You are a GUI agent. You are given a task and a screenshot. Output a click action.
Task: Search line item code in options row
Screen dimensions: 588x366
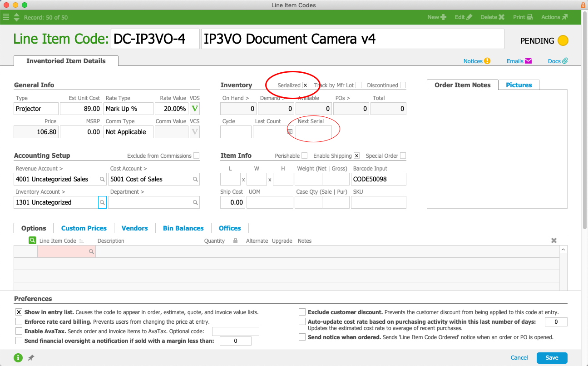[x=91, y=251]
